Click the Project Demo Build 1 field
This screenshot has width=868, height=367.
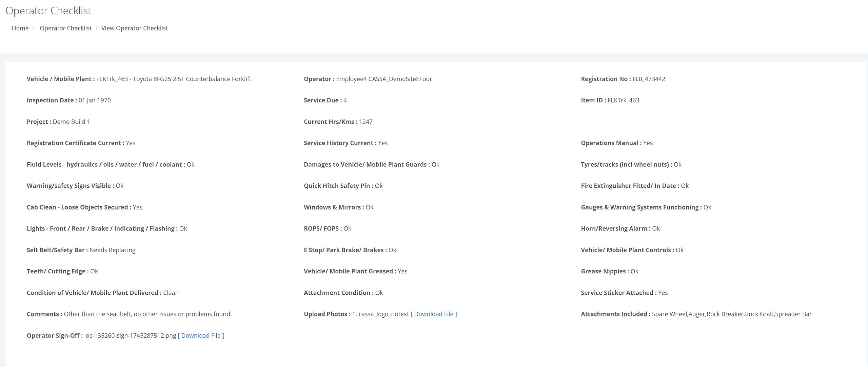point(71,122)
